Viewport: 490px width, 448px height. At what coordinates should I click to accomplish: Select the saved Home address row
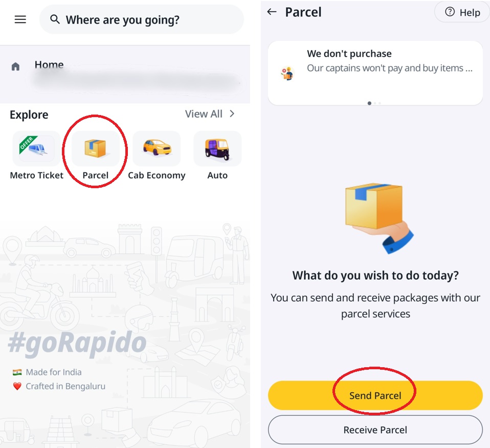(125, 74)
